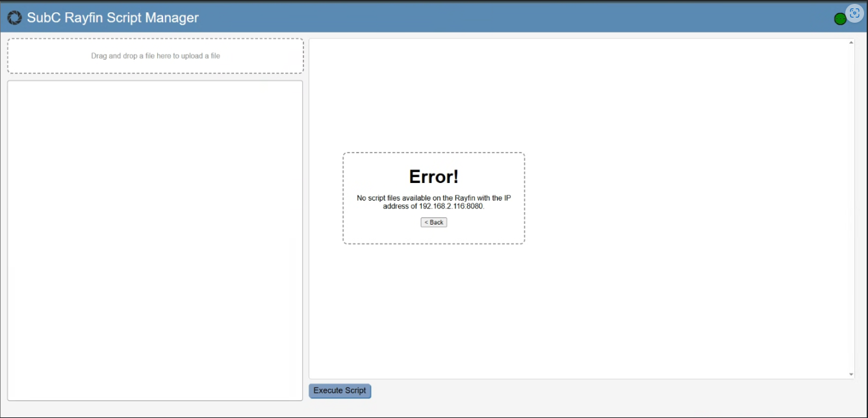868x418 pixels.
Task: Open the screen capture lens icon
Action: [854, 14]
